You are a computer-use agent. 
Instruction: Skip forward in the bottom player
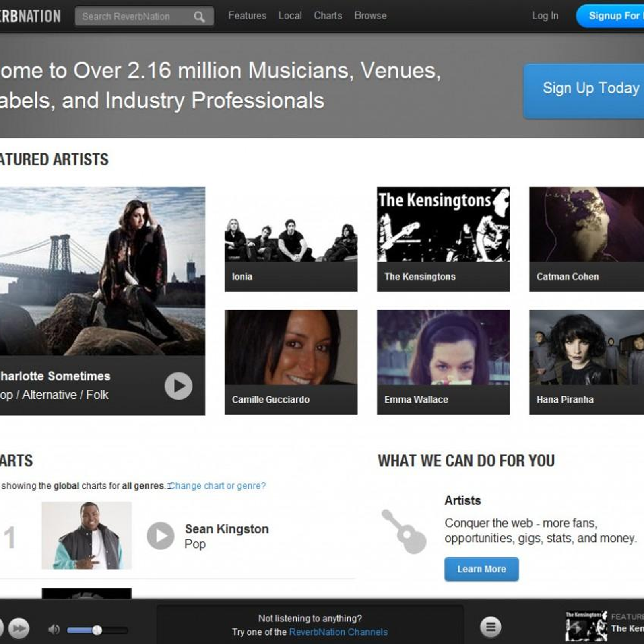pos(19,628)
